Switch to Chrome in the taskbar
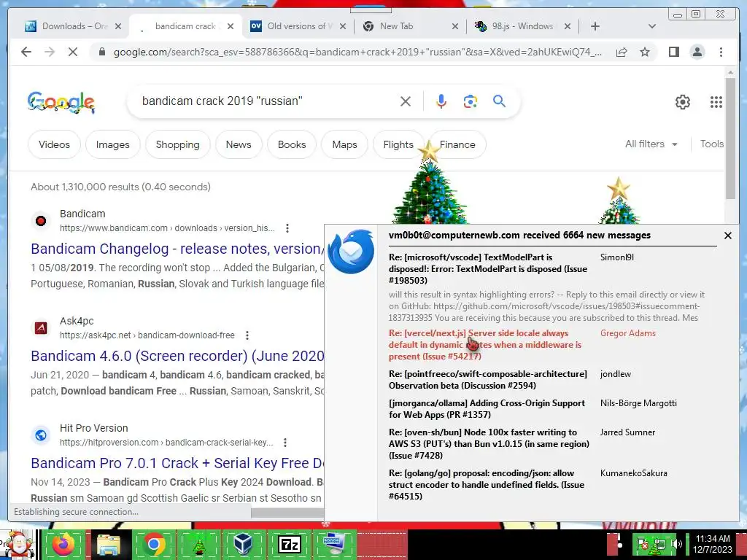 [x=154, y=544]
